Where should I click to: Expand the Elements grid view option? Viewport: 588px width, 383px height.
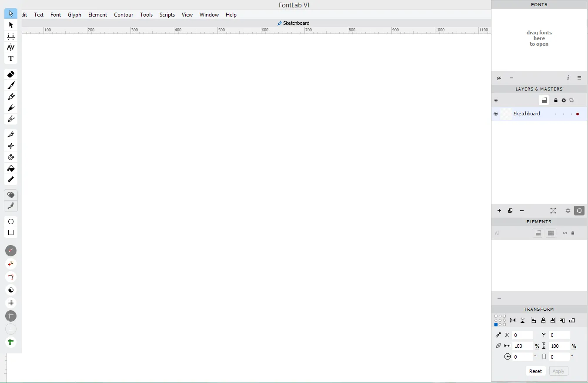click(551, 233)
